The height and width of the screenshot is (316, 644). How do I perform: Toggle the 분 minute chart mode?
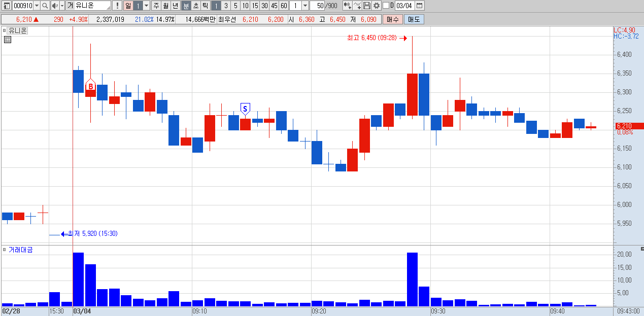(186, 6)
